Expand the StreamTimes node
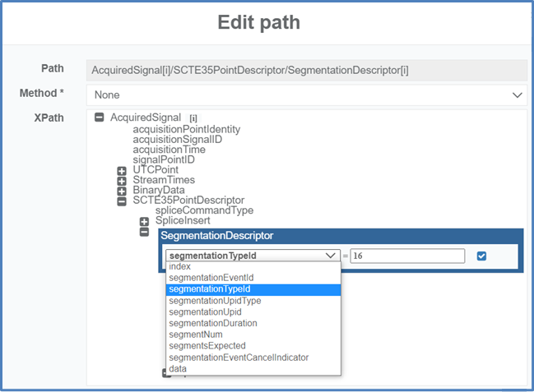The image size is (534, 392). click(x=122, y=180)
